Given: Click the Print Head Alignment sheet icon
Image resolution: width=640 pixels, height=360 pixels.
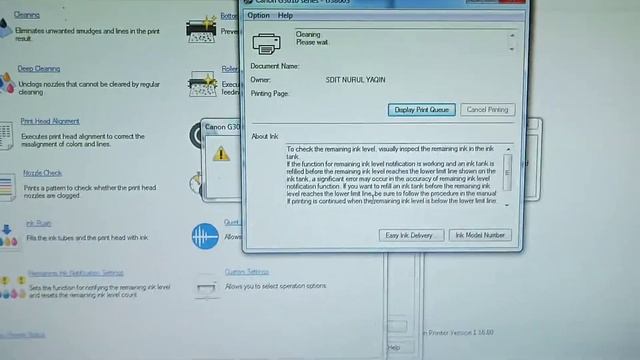Looking at the screenshot, I should (x=6, y=135).
